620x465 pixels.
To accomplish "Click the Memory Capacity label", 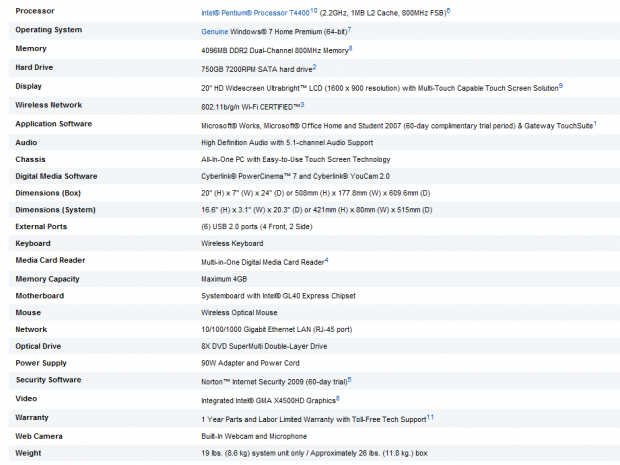I will pos(47,279).
